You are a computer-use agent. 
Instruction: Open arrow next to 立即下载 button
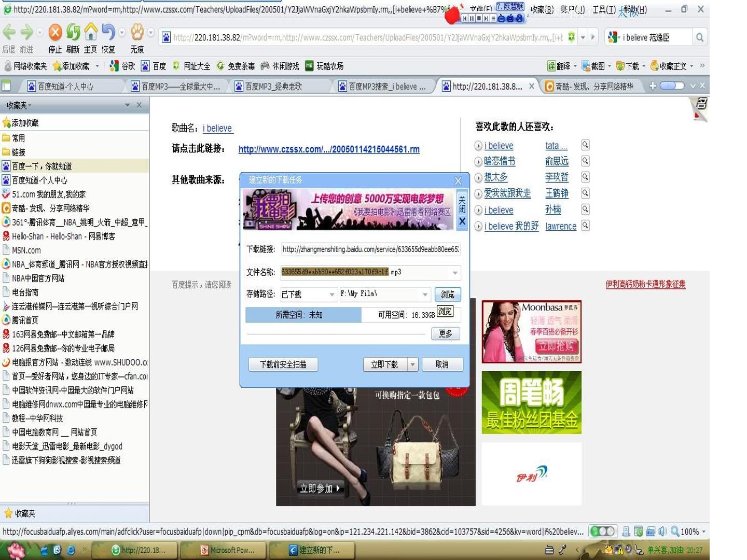413,364
